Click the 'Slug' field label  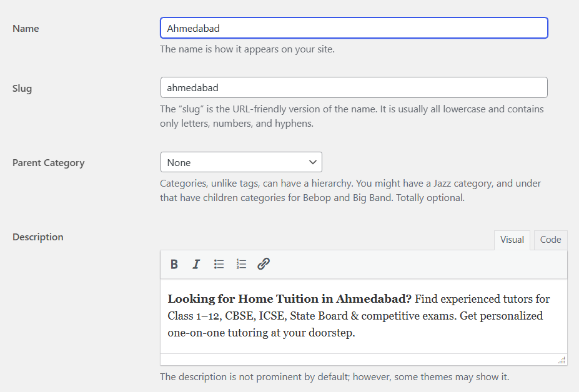coord(22,89)
